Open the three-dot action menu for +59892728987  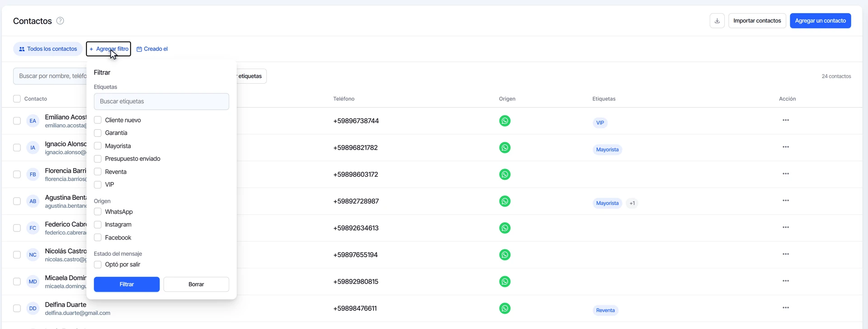point(786,200)
